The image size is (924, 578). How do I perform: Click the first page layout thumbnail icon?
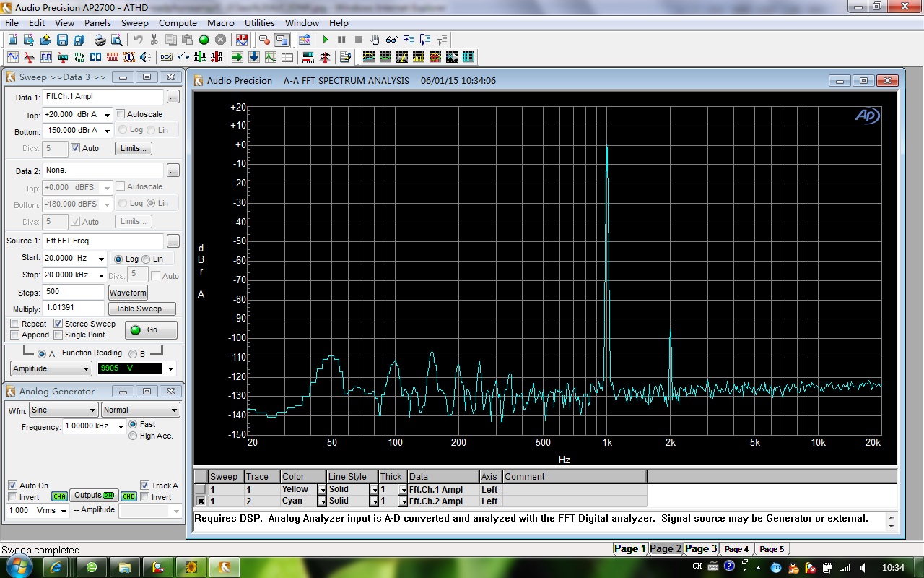click(368, 57)
